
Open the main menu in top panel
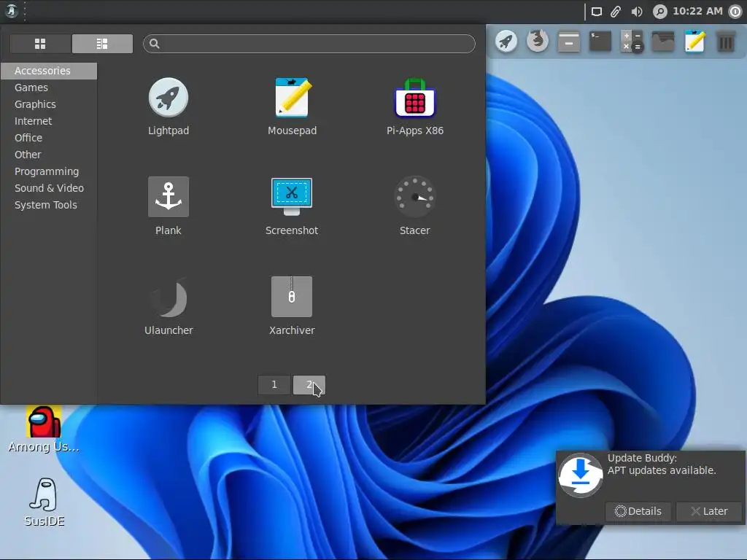(x=12, y=11)
